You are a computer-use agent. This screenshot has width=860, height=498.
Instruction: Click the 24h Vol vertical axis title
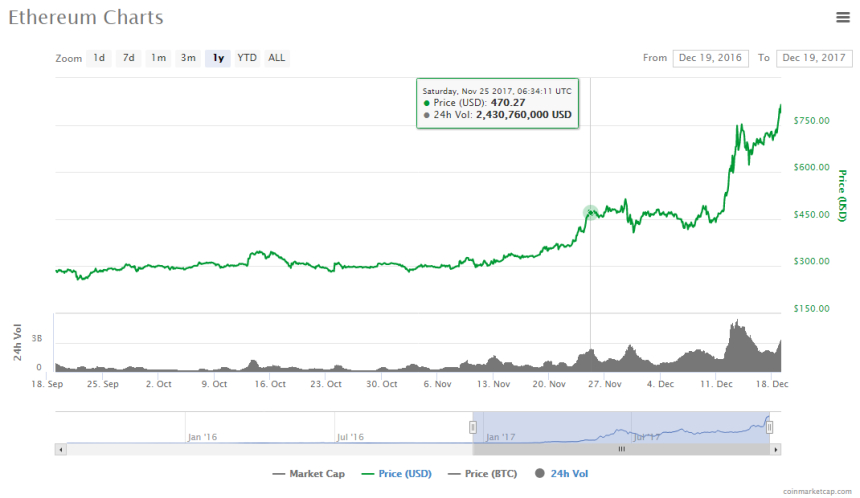point(18,342)
